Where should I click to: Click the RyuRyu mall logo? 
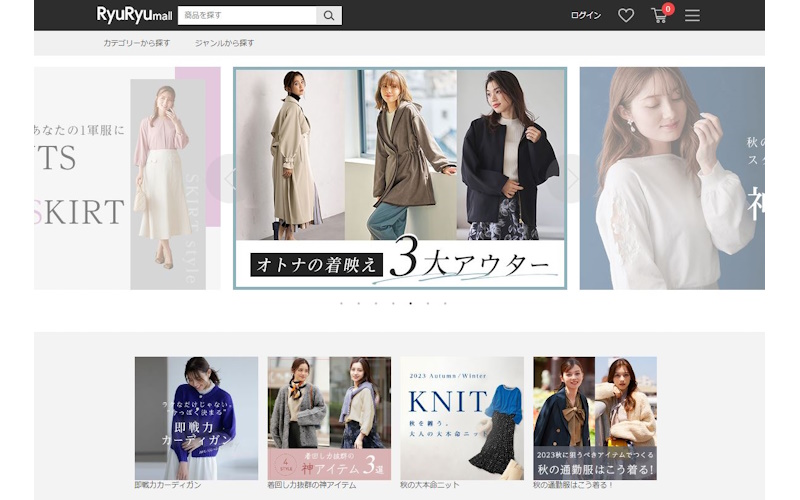tap(134, 15)
